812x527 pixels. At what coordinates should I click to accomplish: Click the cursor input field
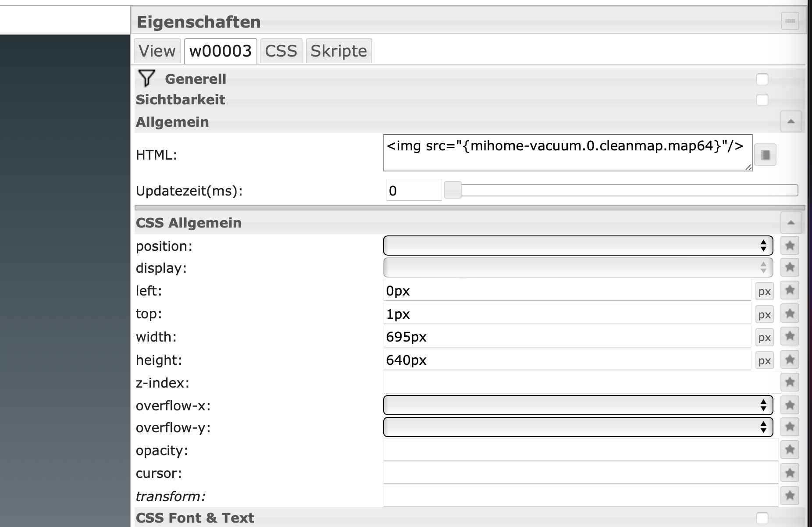[581, 473]
